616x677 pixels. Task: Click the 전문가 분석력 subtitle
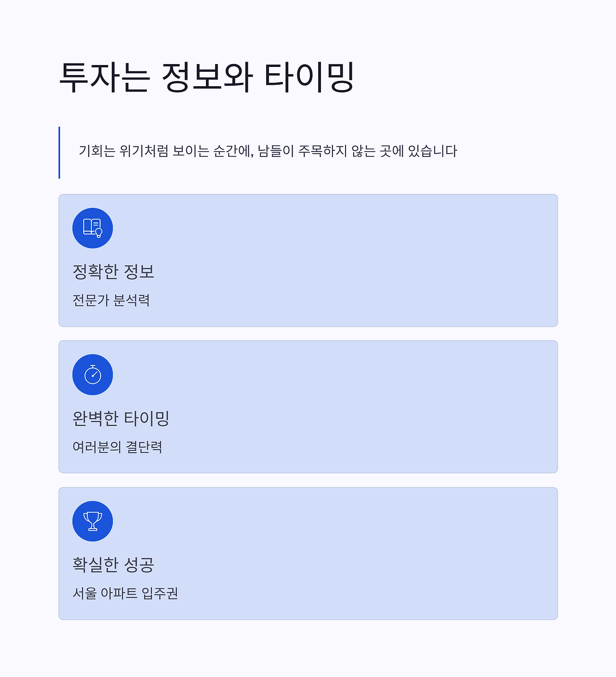pyautogui.click(x=111, y=300)
